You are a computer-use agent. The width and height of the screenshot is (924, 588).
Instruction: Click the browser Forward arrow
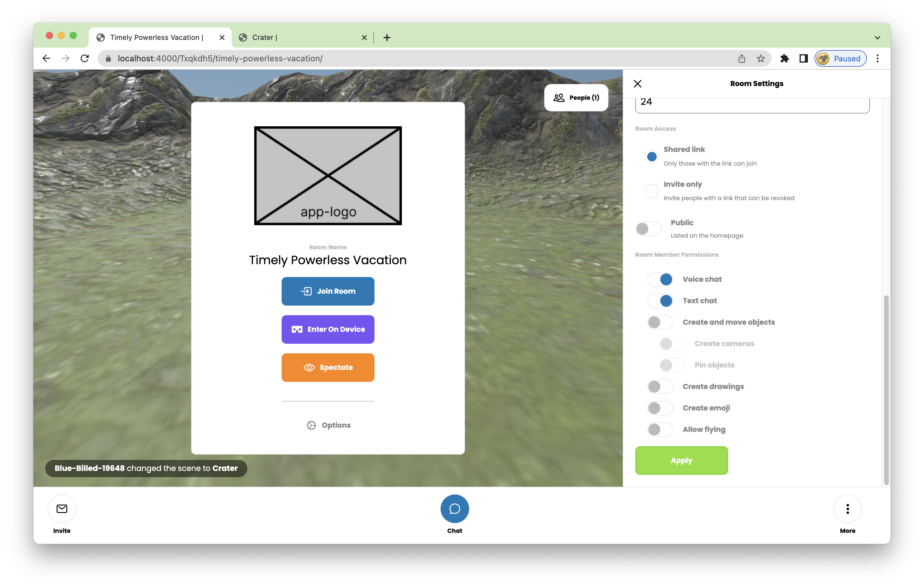click(65, 58)
